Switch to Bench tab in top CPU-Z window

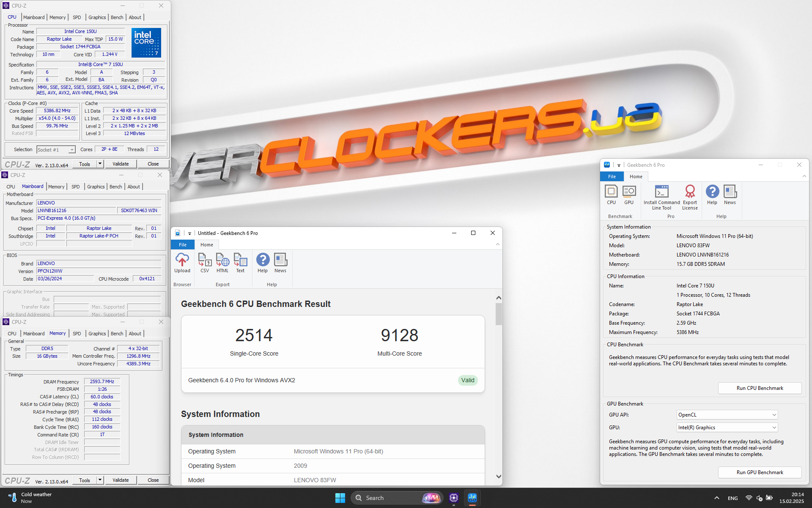coord(117,17)
